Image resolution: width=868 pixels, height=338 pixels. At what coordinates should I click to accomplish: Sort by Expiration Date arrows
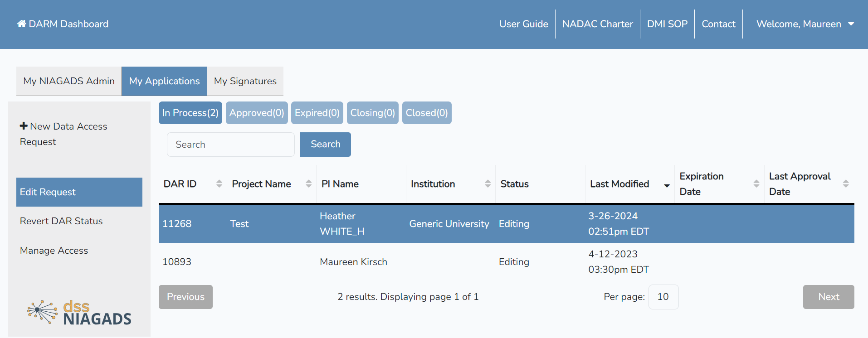[x=756, y=183]
